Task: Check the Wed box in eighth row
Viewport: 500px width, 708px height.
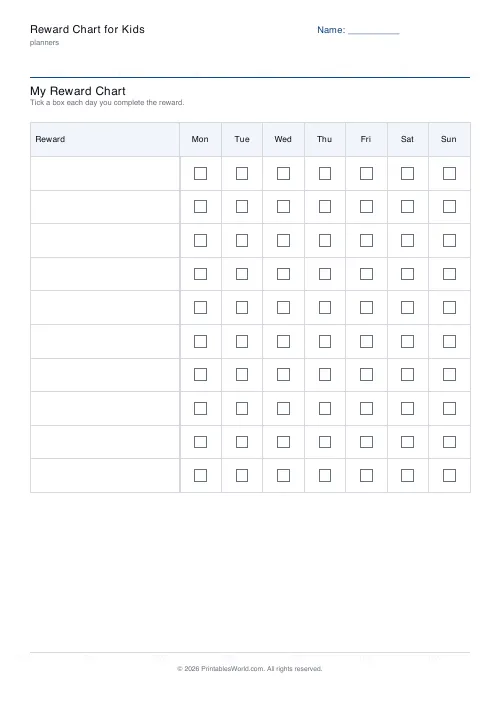Action: (x=283, y=409)
